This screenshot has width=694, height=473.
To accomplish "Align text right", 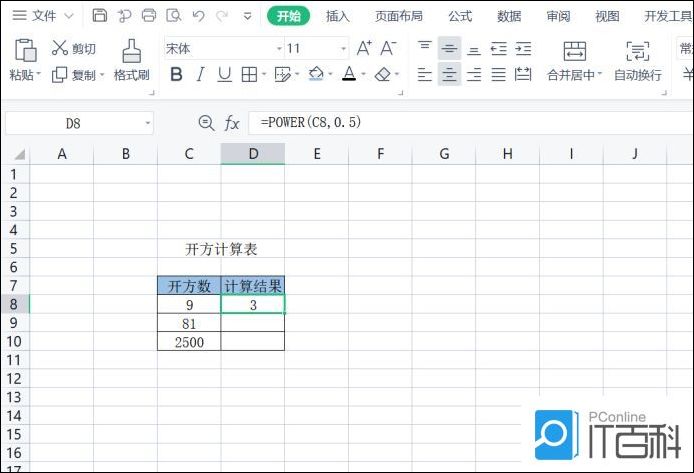I will [474, 74].
